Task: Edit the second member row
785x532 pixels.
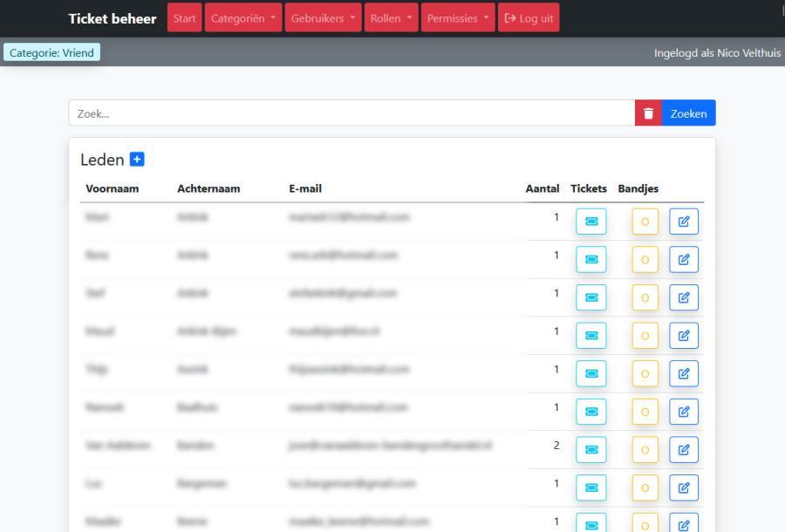Action: point(684,259)
